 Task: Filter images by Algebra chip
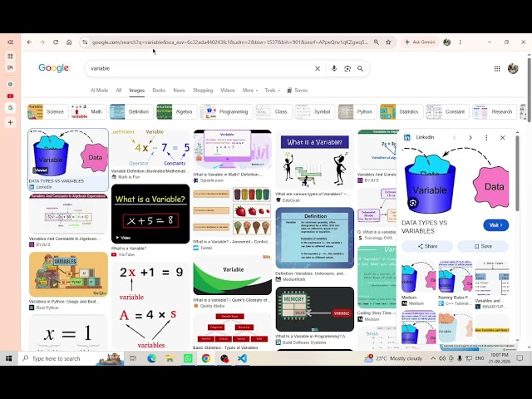pyautogui.click(x=176, y=111)
